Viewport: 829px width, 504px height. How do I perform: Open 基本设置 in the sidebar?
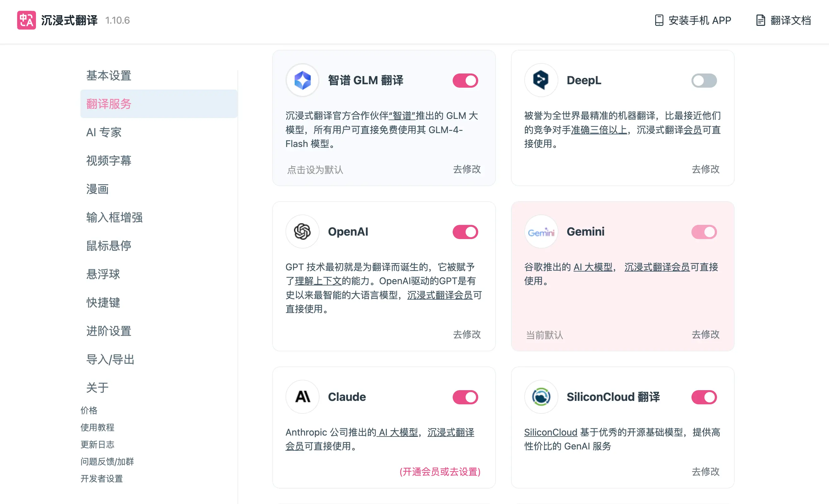click(x=159, y=75)
